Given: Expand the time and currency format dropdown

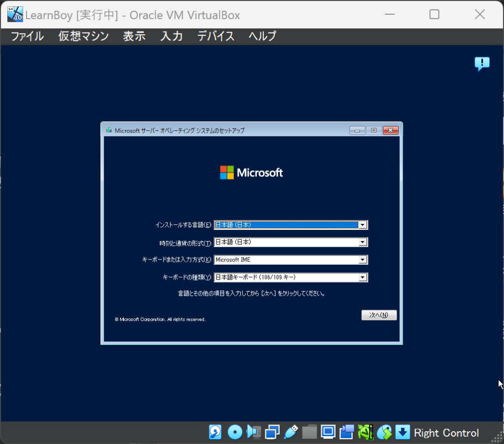Looking at the screenshot, I should click(363, 242).
